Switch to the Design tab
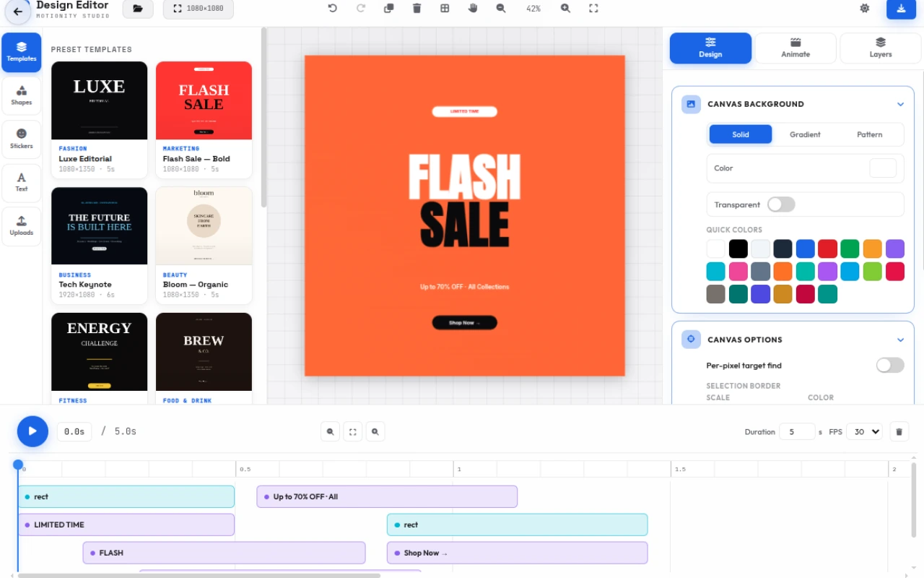 coord(710,48)
